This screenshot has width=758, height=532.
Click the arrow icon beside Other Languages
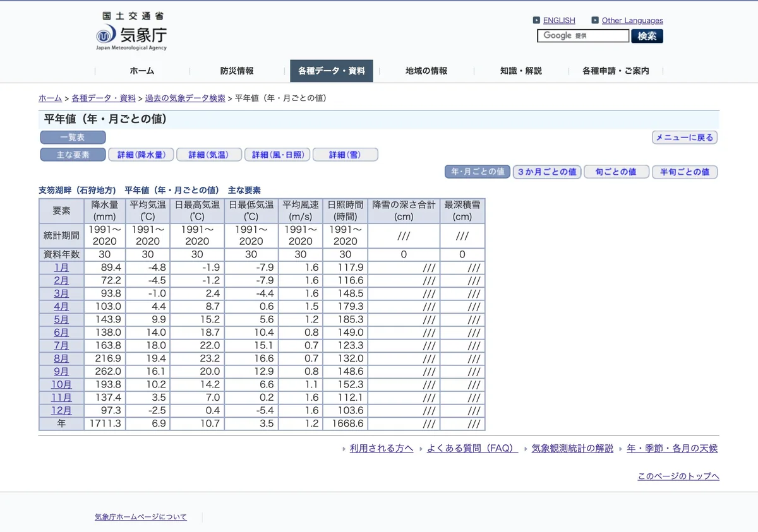point(595,20)
